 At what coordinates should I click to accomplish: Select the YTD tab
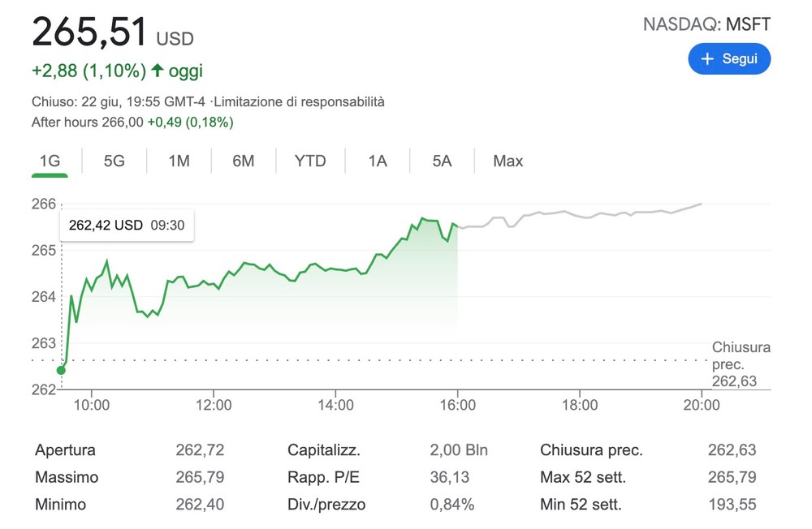click(310, 161)
